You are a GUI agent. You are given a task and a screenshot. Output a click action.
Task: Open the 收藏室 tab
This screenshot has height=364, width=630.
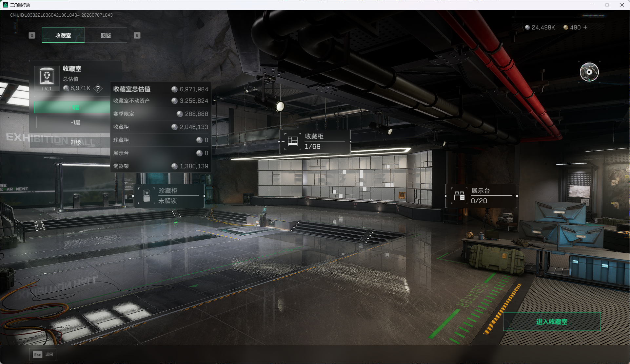(x=63, y=35)
